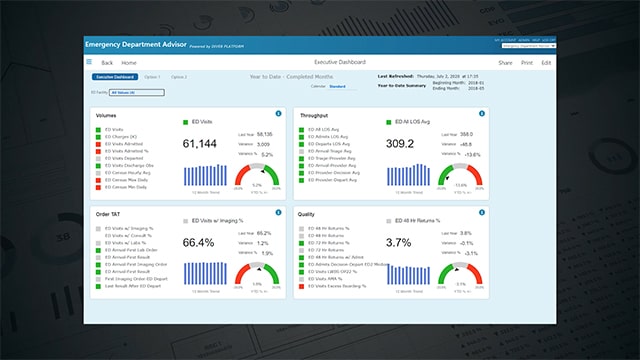The width and height of the screenshot is (640, 360).
Task: Click the info icon on Order TAT card
Action: click(x=278, y=212)
